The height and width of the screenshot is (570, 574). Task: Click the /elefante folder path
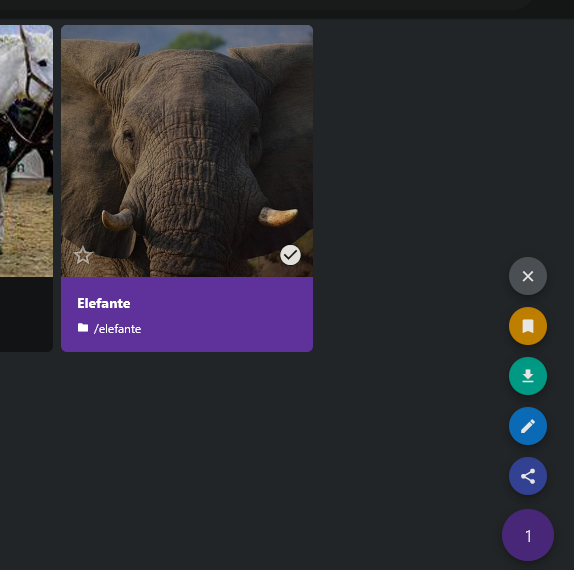117,329
